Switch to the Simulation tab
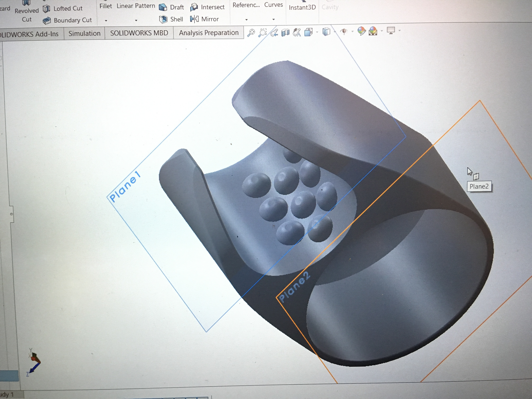Screen dimensions: 532x399 click(84, 33)
